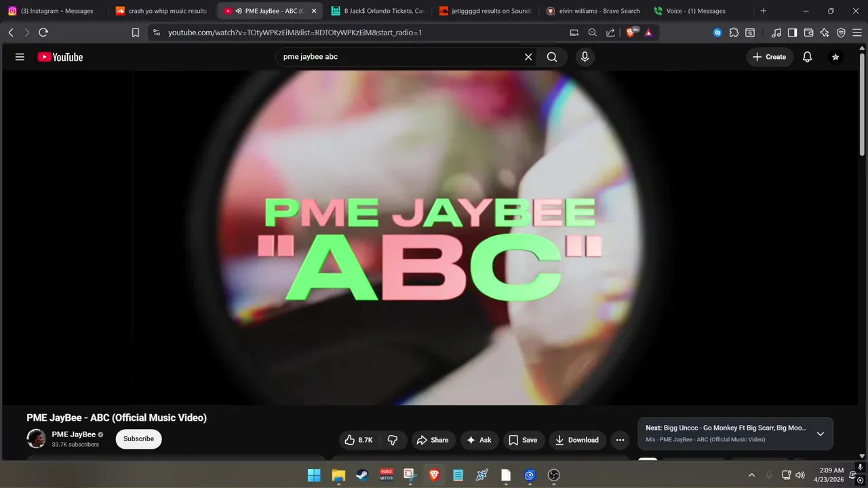Open File Explorer from taskbar

(x=338, y=475)
